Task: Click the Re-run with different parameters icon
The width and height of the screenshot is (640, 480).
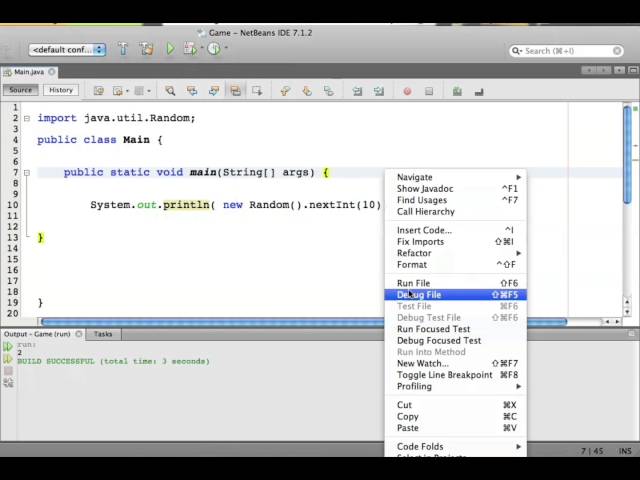Action: tap(8, 359)
